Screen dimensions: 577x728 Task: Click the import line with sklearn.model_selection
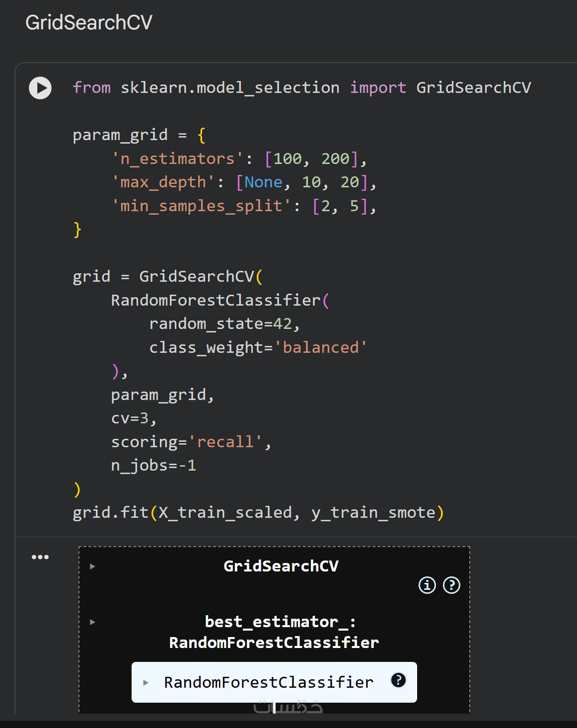[302, 88]
